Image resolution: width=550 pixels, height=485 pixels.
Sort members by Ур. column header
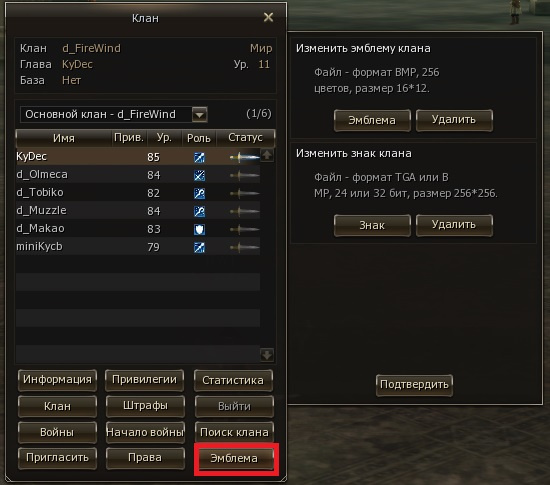pyautogui.click(x=164, y=138)
